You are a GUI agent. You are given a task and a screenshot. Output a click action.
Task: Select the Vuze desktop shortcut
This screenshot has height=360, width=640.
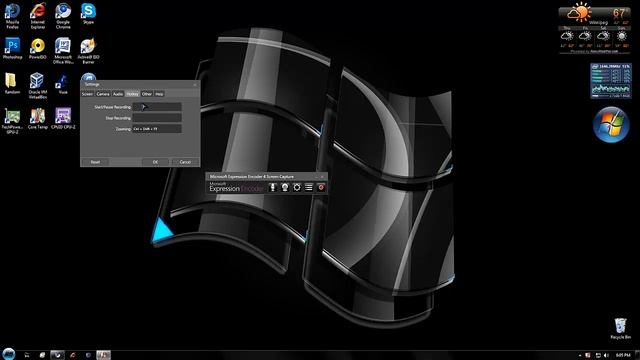63,84
